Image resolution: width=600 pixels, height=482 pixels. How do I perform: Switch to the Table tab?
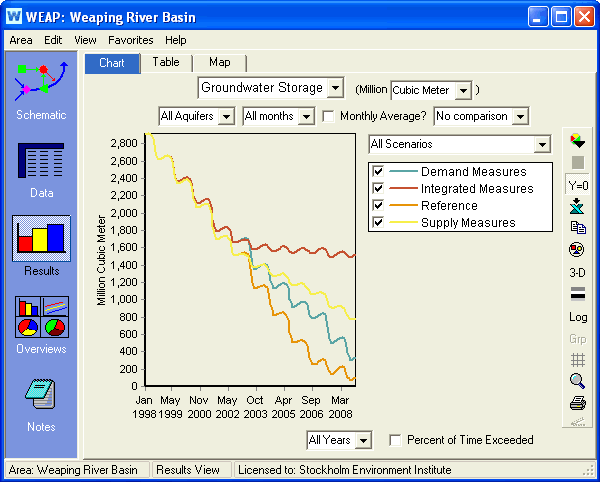(x=166, y=62)
